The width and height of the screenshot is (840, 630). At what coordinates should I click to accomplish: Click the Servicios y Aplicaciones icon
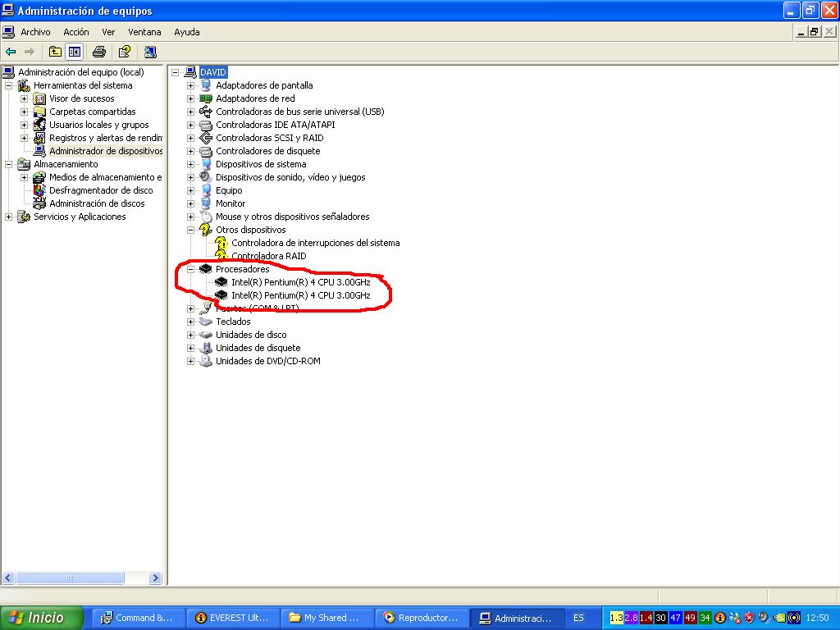pyautogui.click(x=24, y=217)
